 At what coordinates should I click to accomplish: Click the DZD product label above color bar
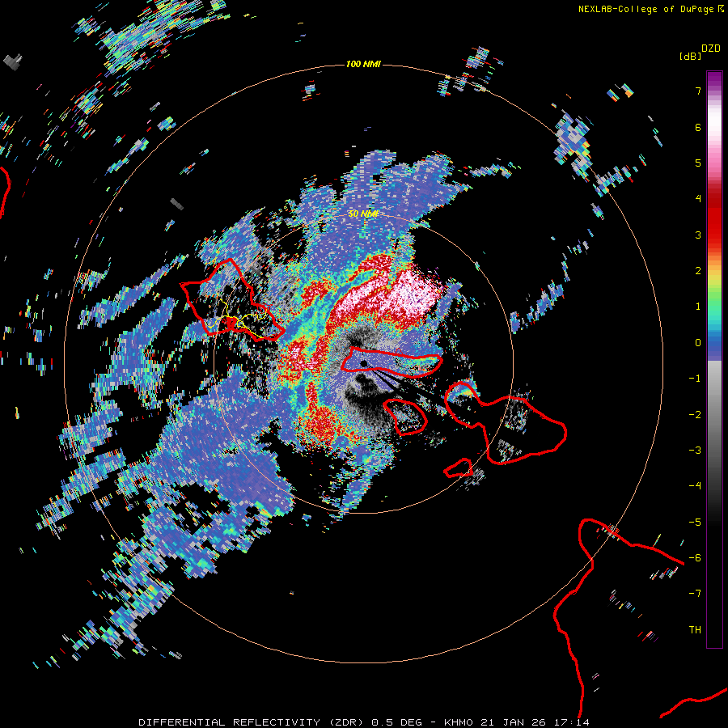pyautogui.click(x=711, y=49)
